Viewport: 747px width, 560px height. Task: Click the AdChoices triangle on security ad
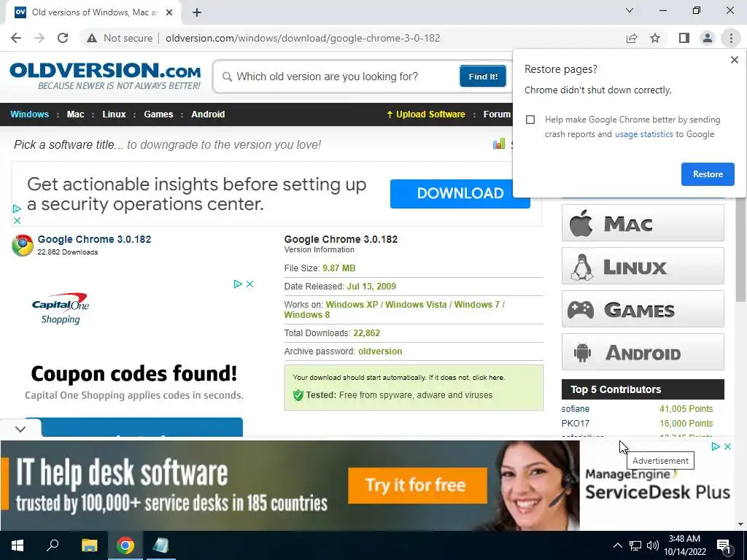tap(18, 209)
